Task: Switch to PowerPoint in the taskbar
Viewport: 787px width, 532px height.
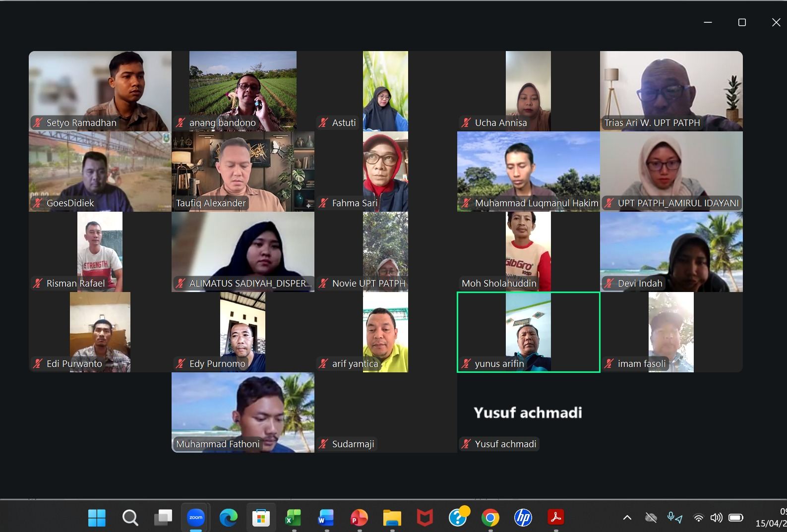Action: coord(359,518)
